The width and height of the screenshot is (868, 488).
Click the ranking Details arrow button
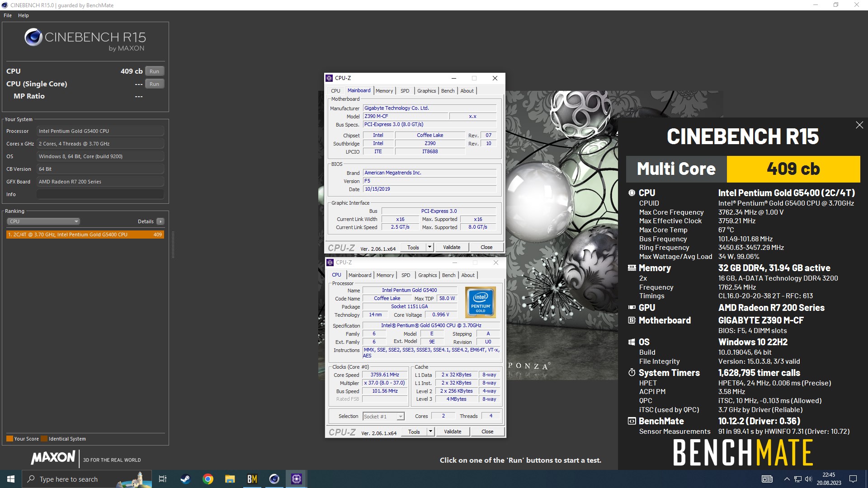pyautogui.click(x=160, y=221)
